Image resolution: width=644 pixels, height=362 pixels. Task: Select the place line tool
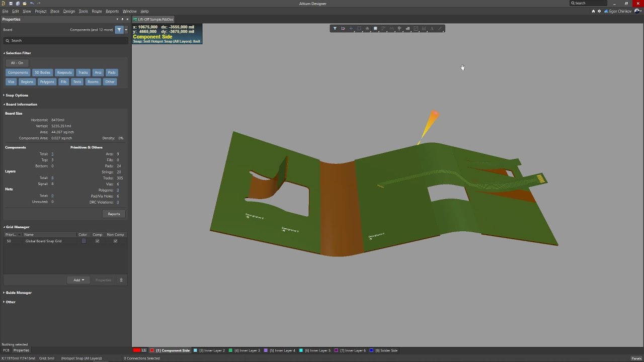(x=440, y=29)
